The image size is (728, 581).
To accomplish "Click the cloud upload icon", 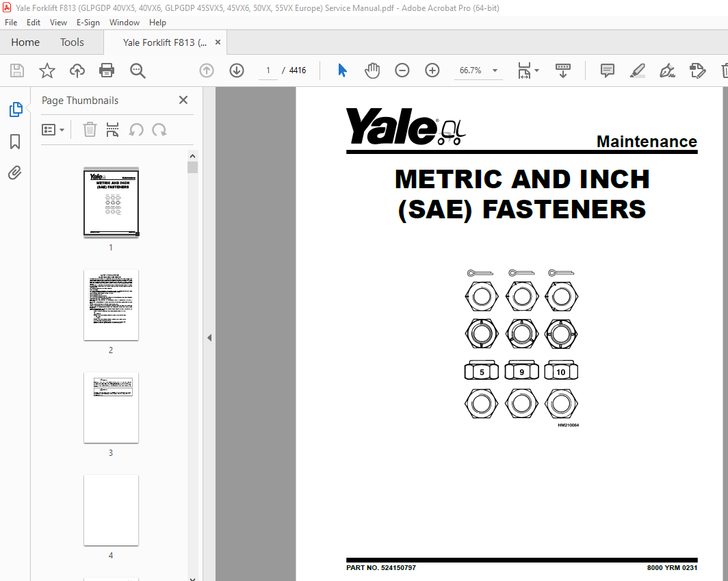I will click(77, 70).
